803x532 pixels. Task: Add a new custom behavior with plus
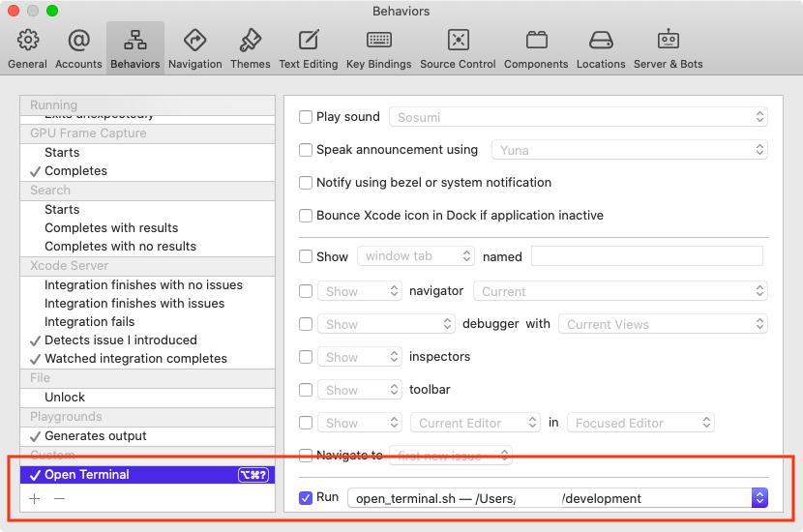[34, 498]
